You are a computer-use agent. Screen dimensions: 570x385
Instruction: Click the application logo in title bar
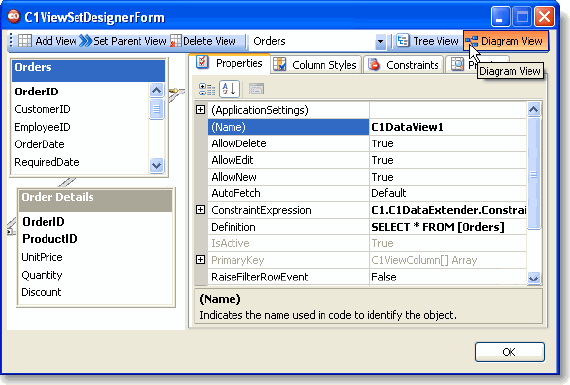click(14, 17)
